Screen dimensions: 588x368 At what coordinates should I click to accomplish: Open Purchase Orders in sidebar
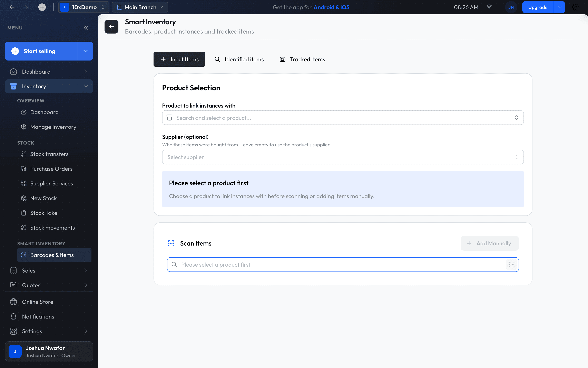tap(54, 169)
